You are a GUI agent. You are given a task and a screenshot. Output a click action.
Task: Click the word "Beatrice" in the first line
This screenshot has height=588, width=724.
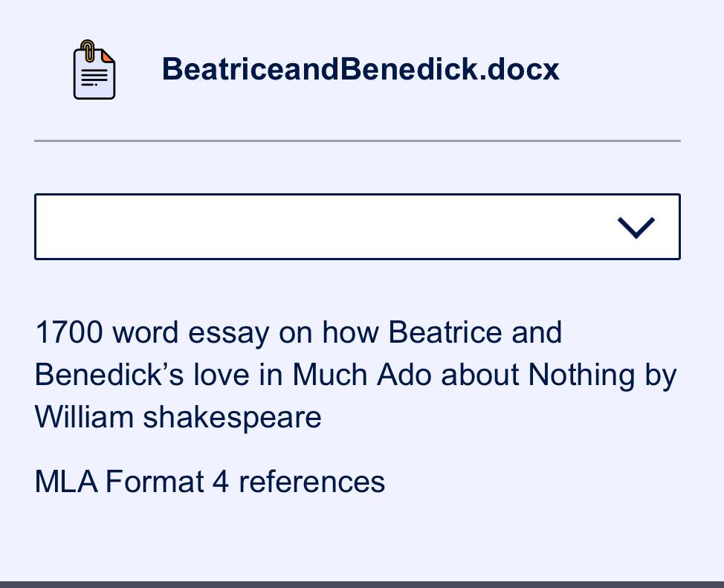445,332
